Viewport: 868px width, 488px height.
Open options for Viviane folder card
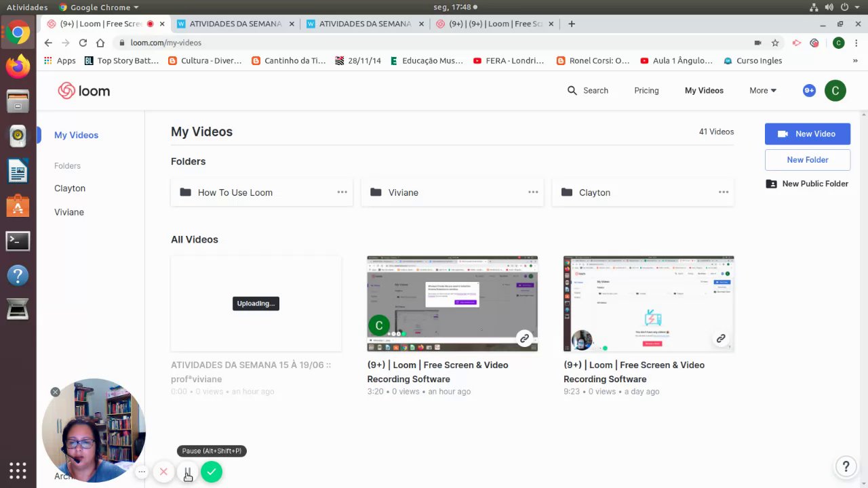pos(533,192)
